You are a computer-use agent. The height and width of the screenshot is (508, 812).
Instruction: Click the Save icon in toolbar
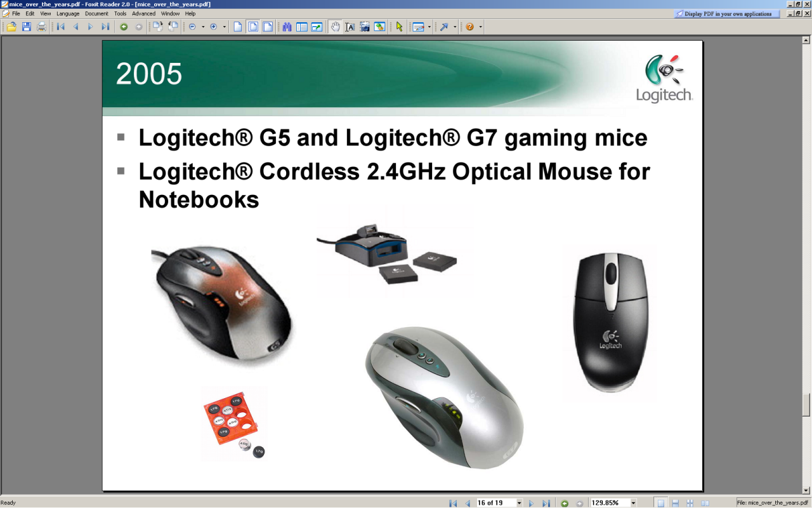27,27
